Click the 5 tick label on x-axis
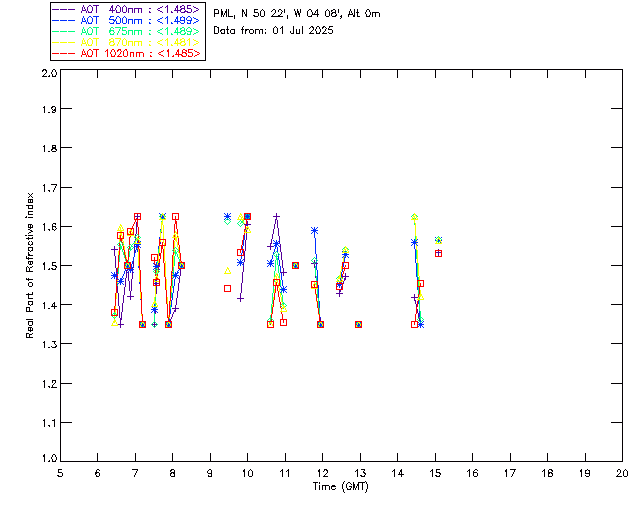 60,473
